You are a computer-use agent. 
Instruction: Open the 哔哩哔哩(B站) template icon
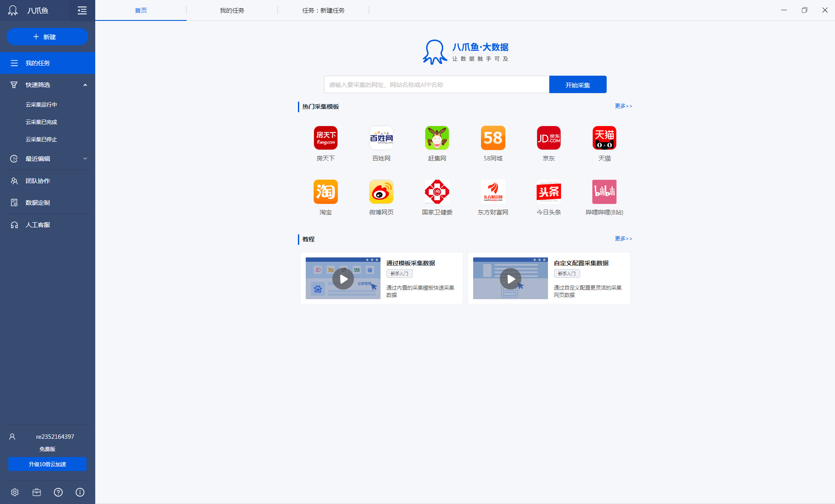coord(604,192)
